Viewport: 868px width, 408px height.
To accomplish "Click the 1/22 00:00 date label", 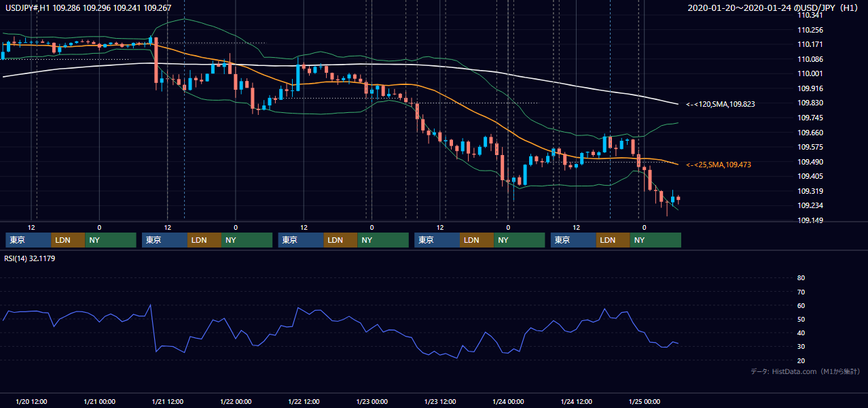I will click(x=235, y=401).
